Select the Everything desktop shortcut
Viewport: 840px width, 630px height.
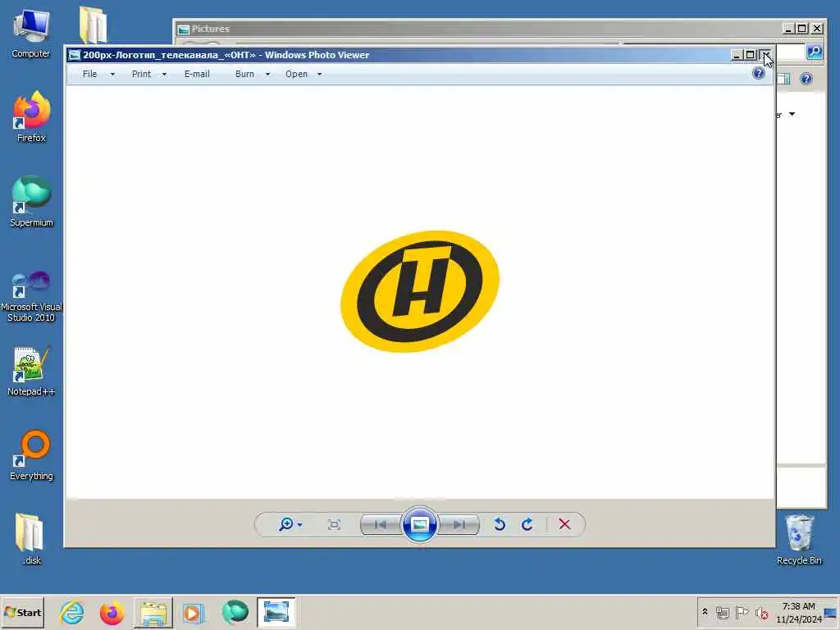(x=31, y=455)
